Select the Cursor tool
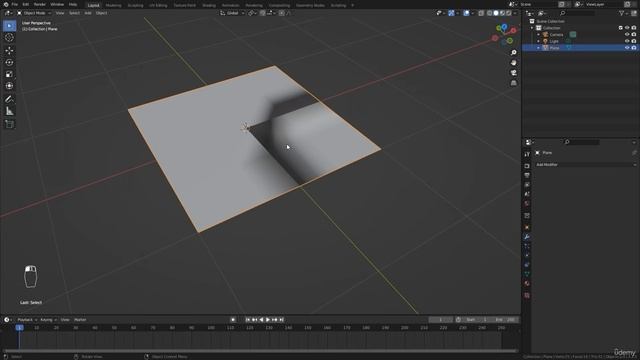The image size is (640, 360). point(9,38)
